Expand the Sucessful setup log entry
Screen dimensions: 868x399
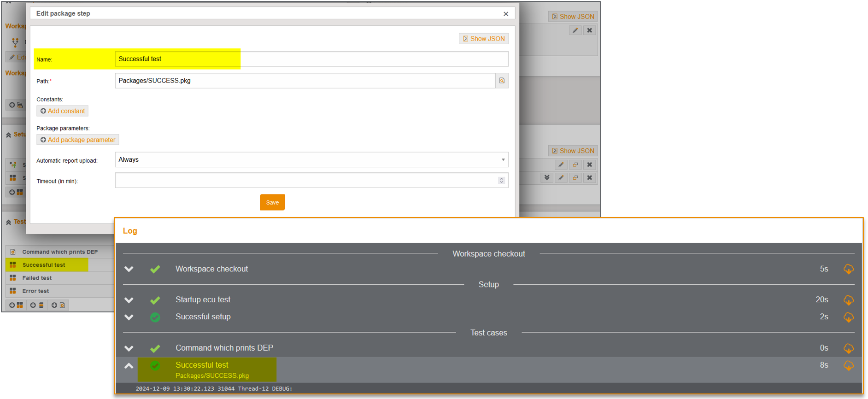(x=129, y=317)
